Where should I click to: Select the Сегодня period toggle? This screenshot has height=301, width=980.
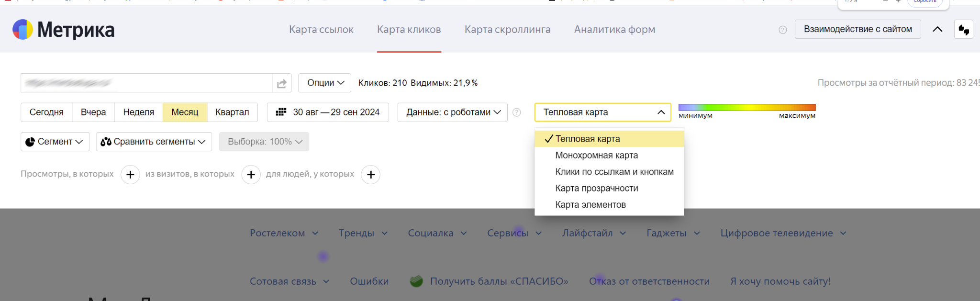[46, 112]
